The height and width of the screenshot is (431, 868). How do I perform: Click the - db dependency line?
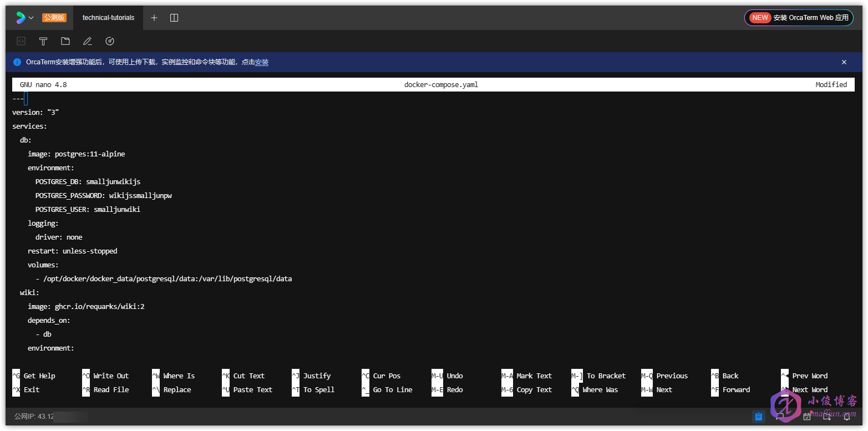point(43,334)
